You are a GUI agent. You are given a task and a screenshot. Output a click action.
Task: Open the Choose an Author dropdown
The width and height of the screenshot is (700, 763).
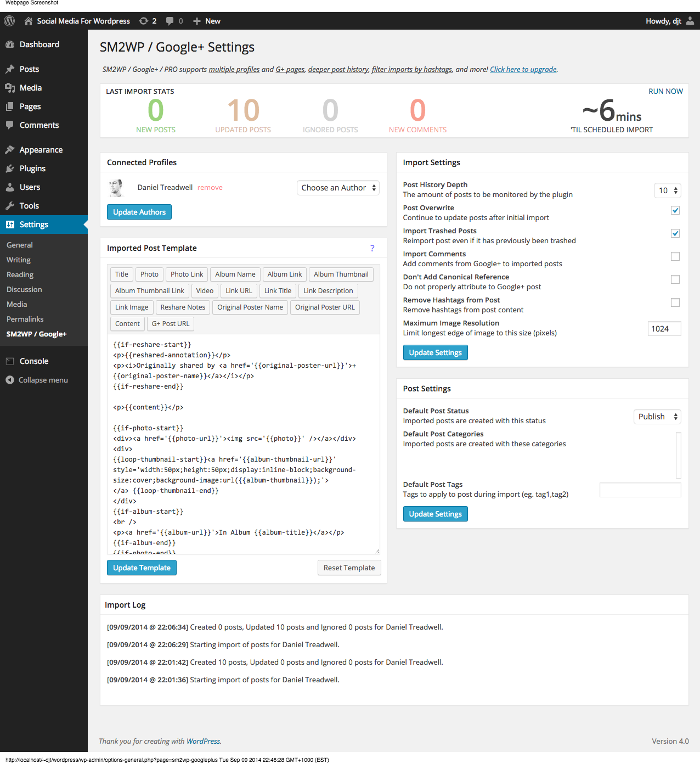(338, 188)
